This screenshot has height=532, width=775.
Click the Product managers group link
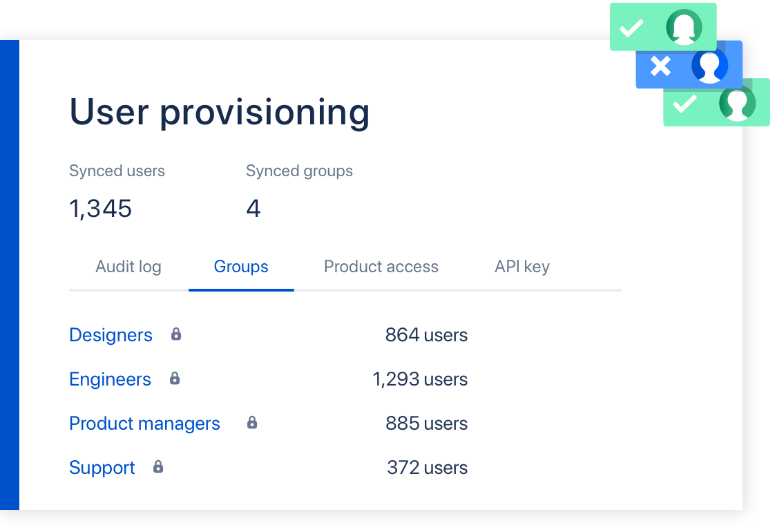144,424
